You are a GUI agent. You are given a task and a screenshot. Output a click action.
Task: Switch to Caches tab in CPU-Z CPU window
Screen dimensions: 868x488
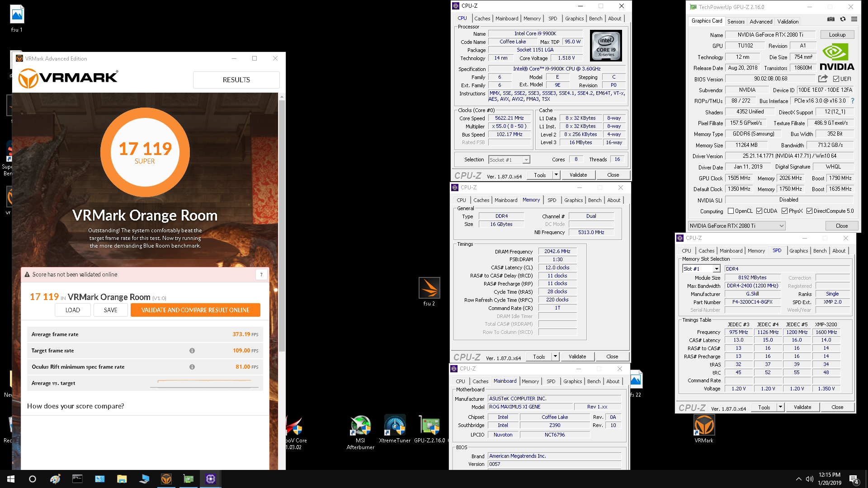click(x=482, y=19)
